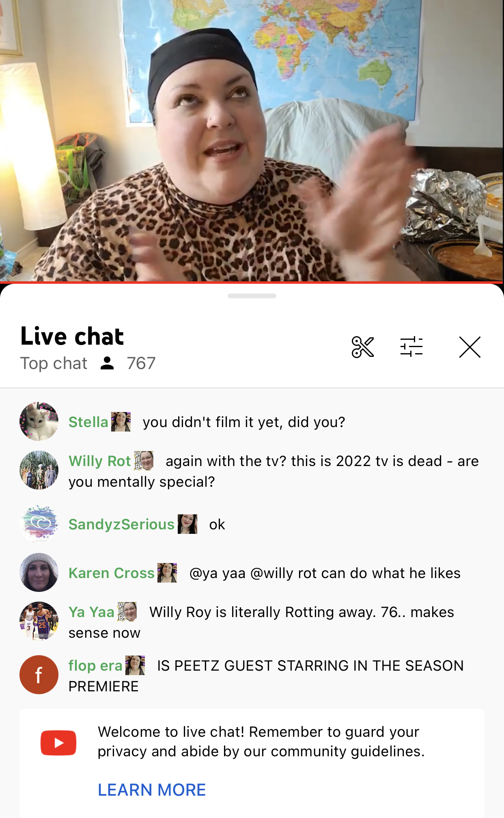504x818 pixels.
Task: Select Karen Cross's chat message
Action: 325,573
